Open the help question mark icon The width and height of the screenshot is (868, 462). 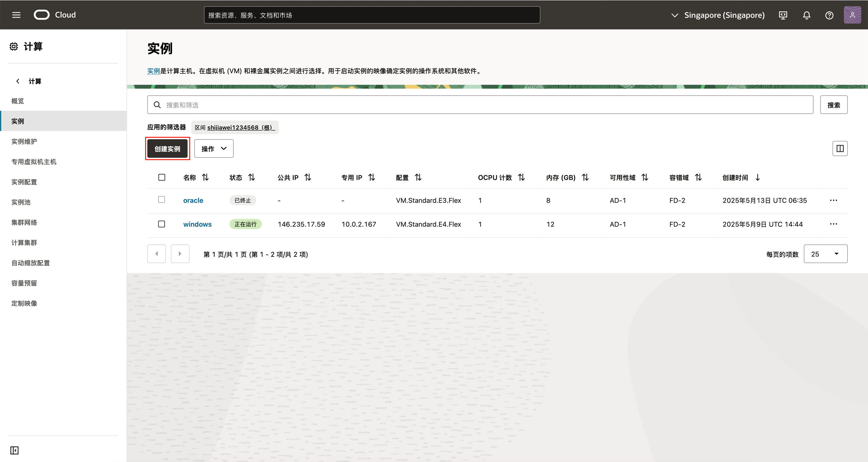[829, 15]
